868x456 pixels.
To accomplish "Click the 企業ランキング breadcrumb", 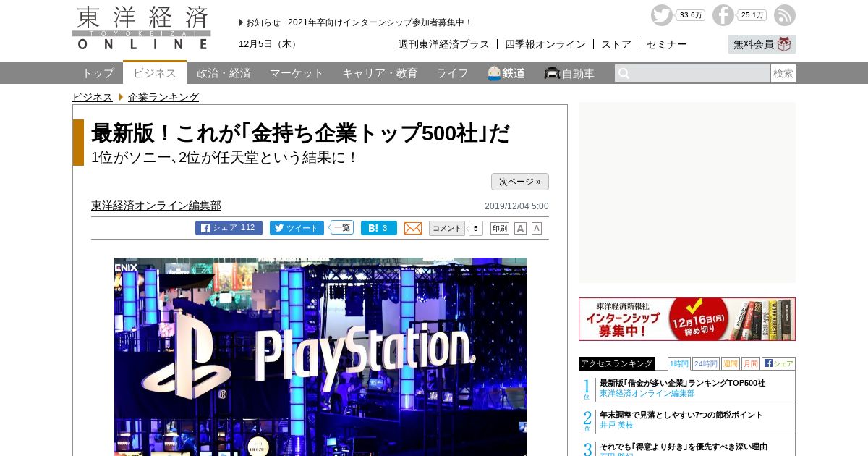I will [163, 97].
